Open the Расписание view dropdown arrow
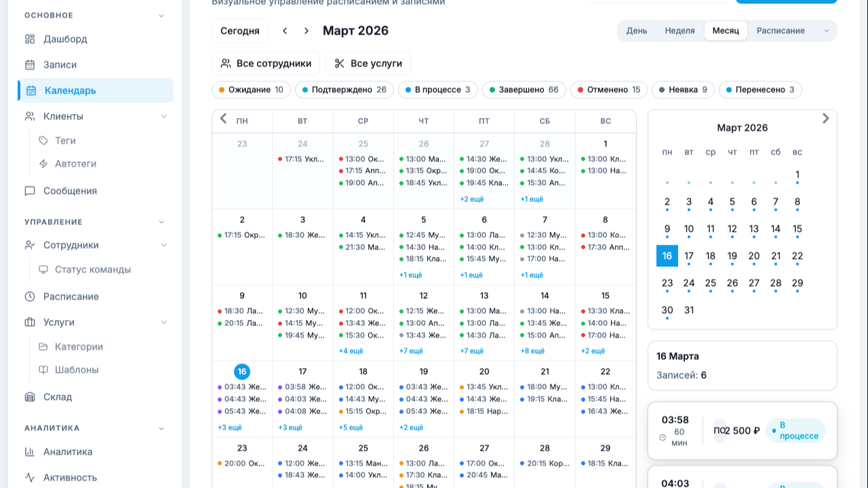This screenshot has width=868, height=488. pyautogui.click(x=826, y=31)
